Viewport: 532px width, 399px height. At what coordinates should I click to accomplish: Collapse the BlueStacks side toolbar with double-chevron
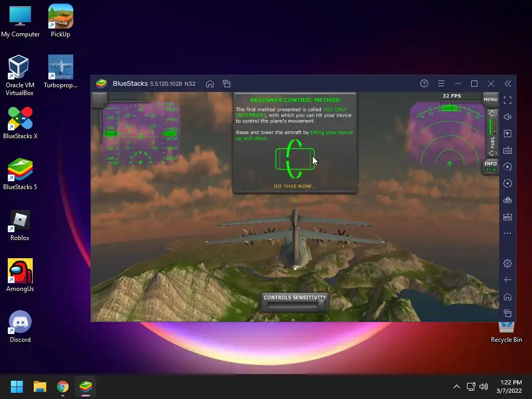508,84
